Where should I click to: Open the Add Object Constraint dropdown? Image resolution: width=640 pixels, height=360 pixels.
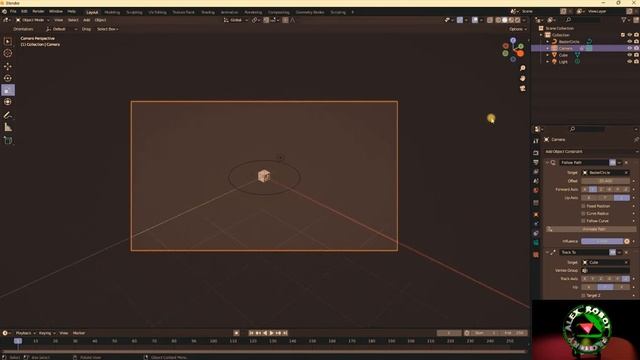coord(591,151)
